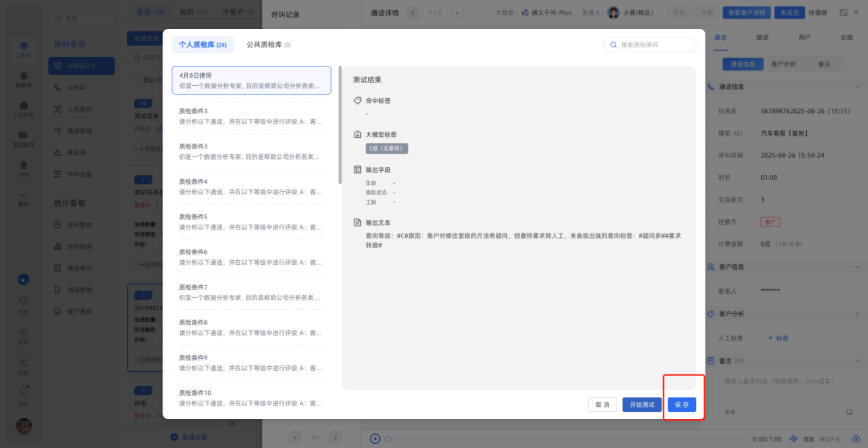Select the 4月8日律师 quality check item
This screenshot has width=868, height=448.
pyautogui.click(x=251, y=80)
